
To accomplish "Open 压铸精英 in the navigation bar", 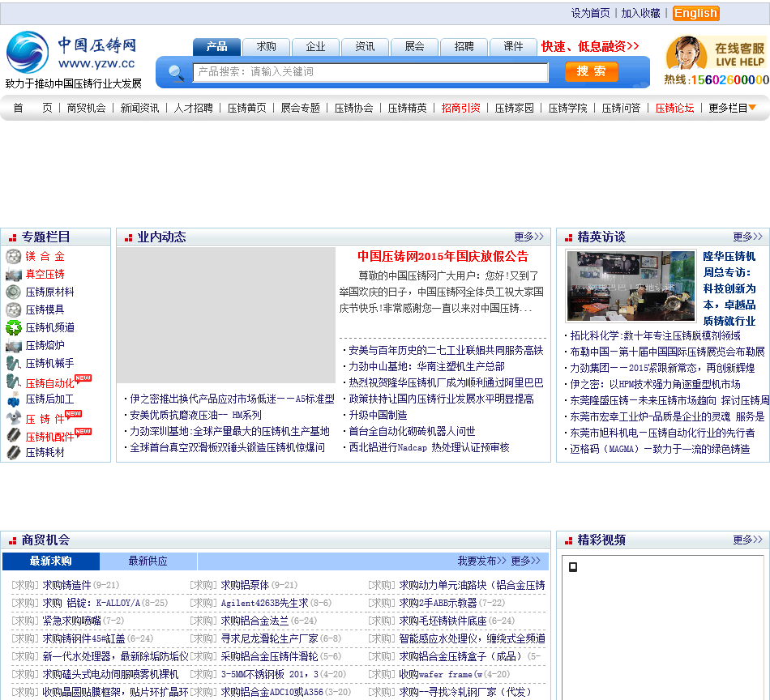I will click(408, 108).
